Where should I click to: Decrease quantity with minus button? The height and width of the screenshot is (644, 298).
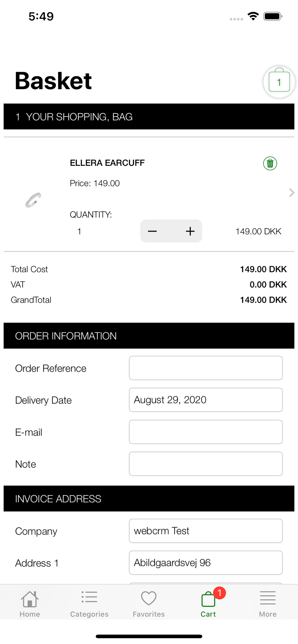coord(153,231)
